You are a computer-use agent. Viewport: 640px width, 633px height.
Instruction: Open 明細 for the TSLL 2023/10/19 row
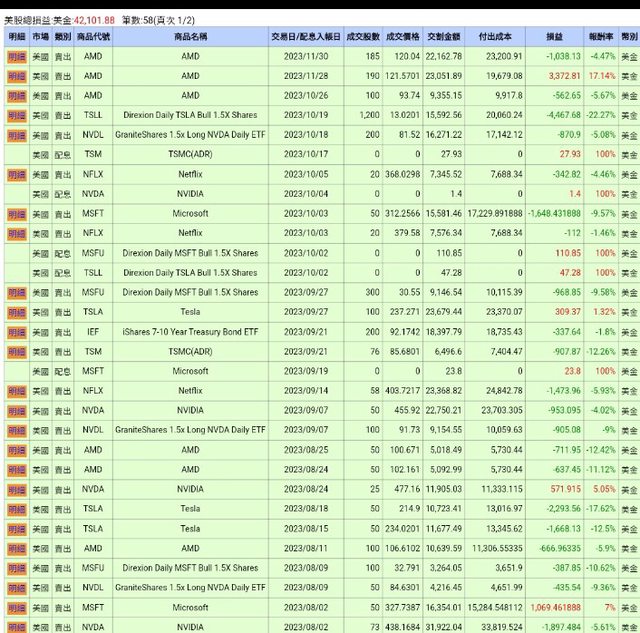[16, 115]
